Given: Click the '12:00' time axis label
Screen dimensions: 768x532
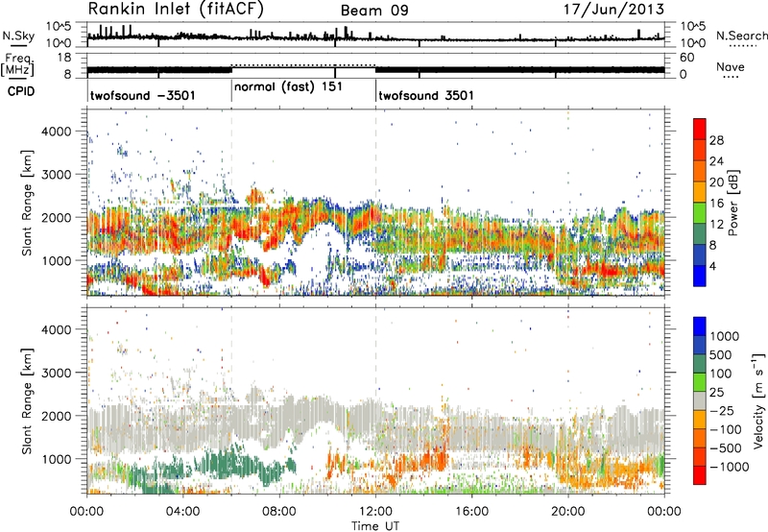Looking at the screenshot, I should coord(375,512).
